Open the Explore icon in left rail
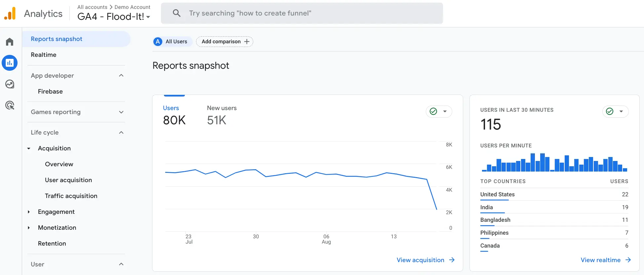Viewport: 644px width, 275px height. (x=10, y=84)
